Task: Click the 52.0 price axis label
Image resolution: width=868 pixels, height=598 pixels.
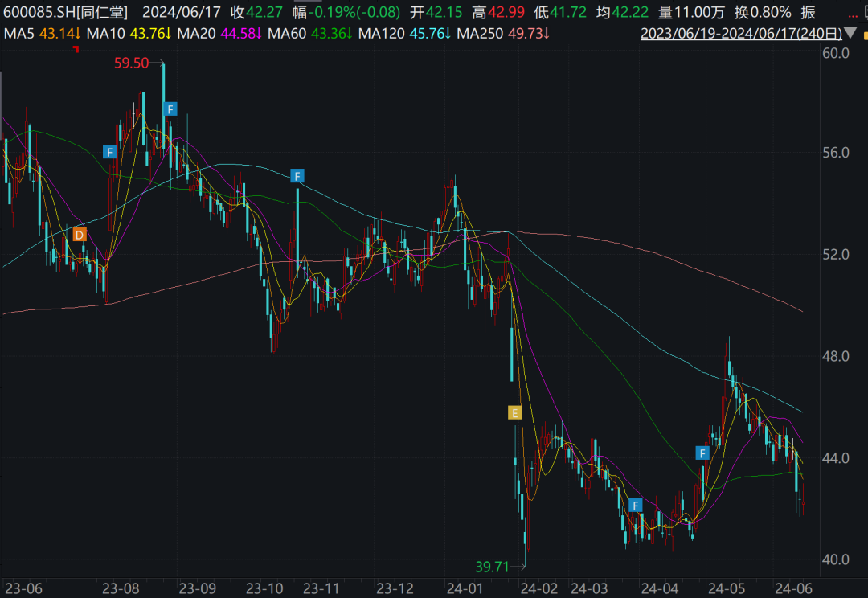Action: coord(836,255)
